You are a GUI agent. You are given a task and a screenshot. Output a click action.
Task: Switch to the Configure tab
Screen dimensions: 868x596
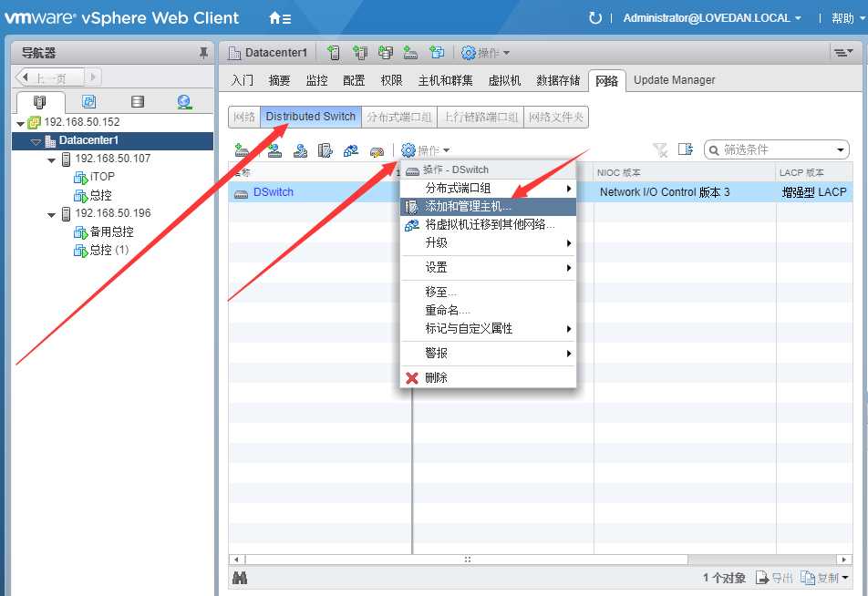pyautogui.click(x=354, y=80)
